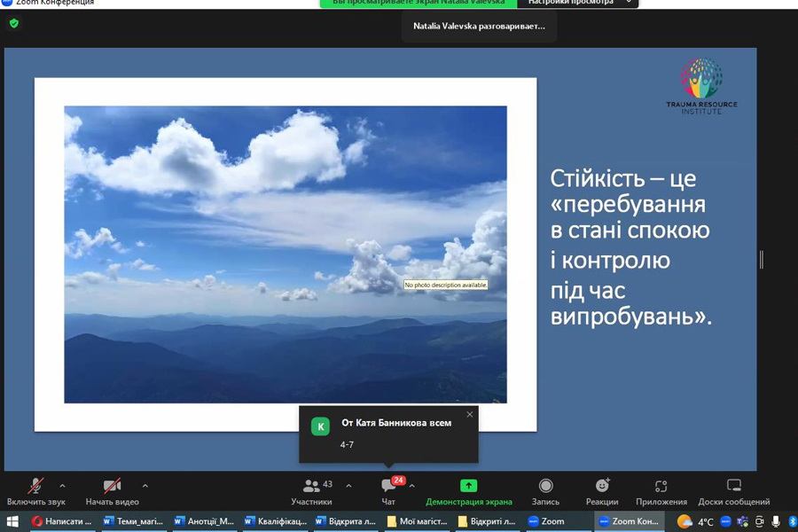Expand video options arrow beside camera
Viewport: 798px width, 532px height.
(x=145, y=486)
